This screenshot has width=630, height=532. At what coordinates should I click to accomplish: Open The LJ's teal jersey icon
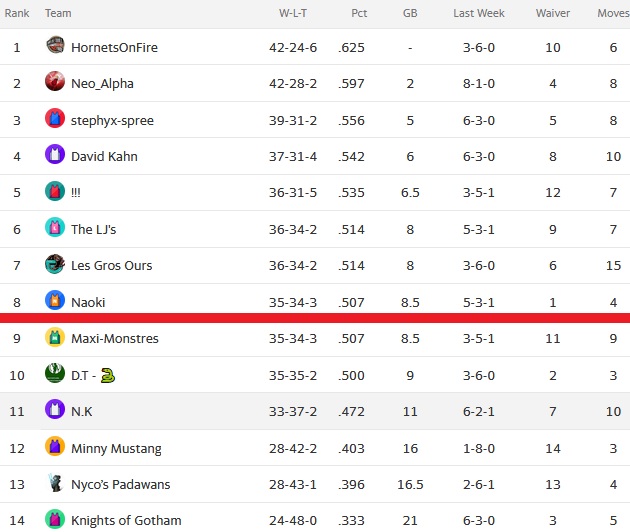(x=55, y=227)
